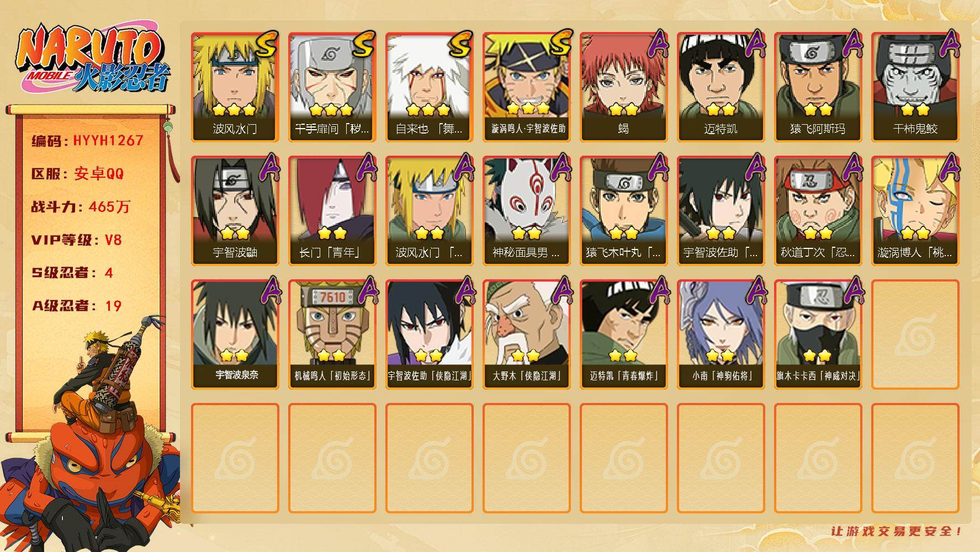Select the 宇智波鼬 ninja card
This screenshot has width=980, height=552.
pos(235,211)
